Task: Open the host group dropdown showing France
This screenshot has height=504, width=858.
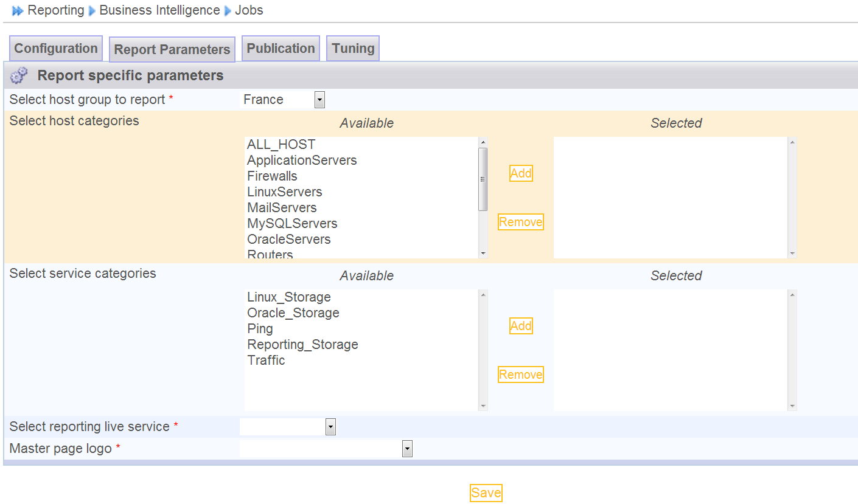Action: point(283,100)
